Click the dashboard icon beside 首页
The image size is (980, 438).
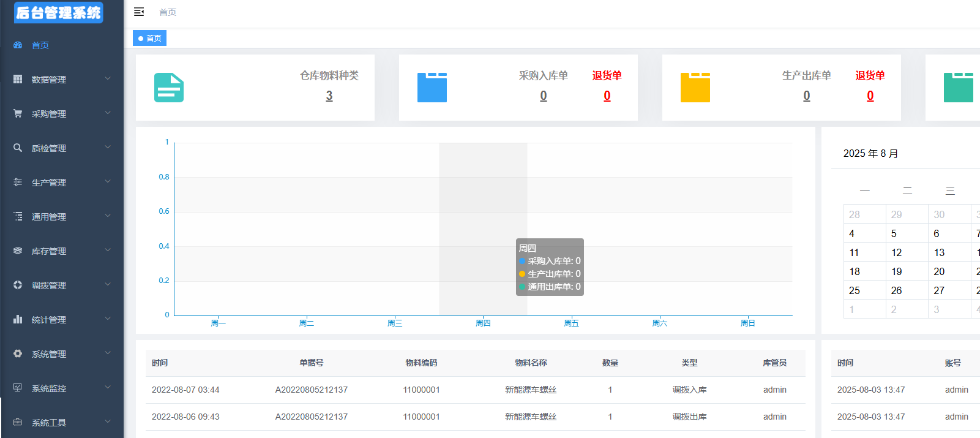click(18, 45)
